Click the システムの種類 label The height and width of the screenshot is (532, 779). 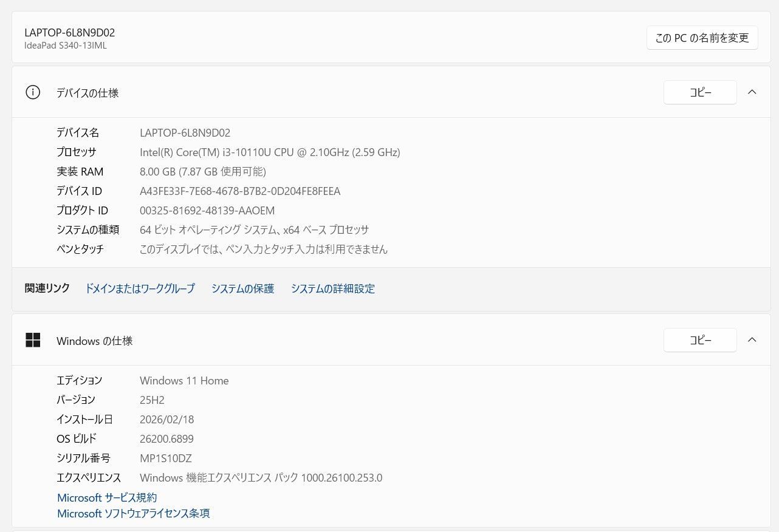(88, 230)
